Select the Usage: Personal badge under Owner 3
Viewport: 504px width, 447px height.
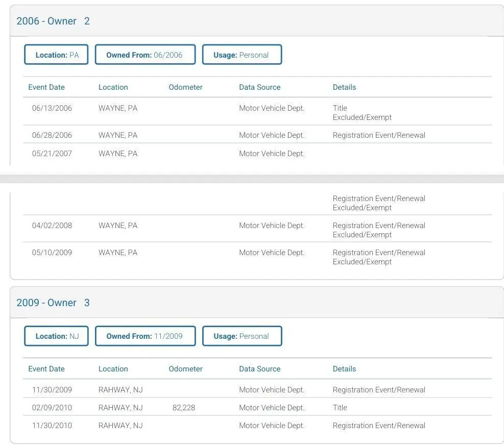coord(242,336)
